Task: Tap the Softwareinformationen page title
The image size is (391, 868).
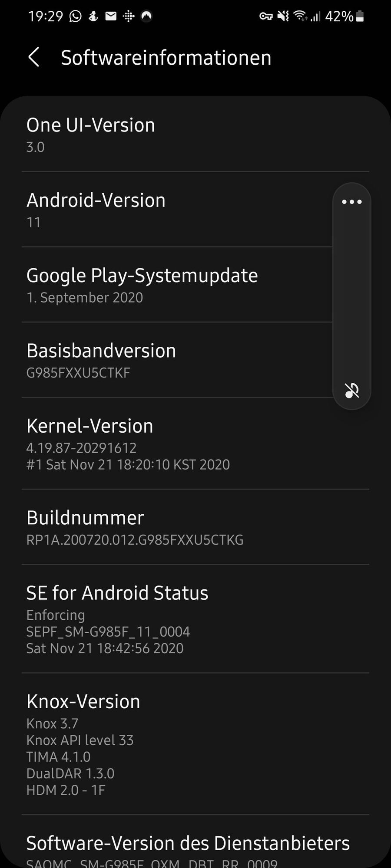Action: pos(166,58)
